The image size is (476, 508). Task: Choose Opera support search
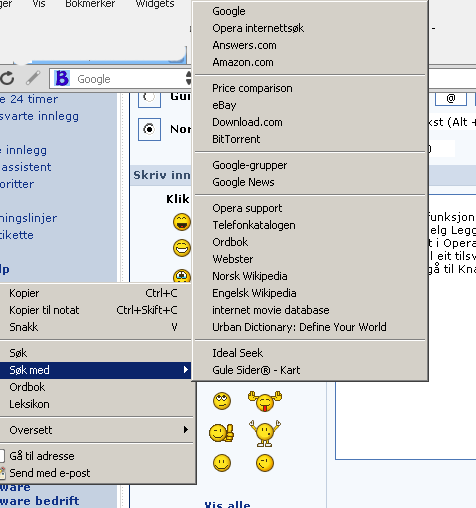tap(310, 208)
